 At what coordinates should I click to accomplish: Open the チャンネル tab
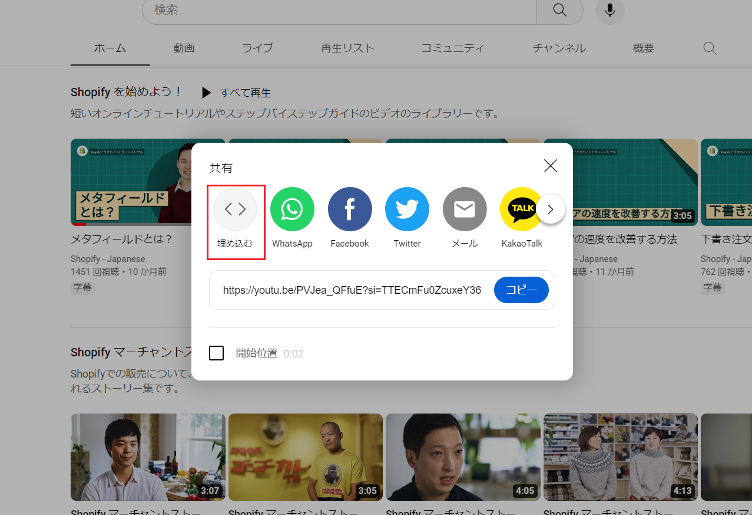coord(559,48)
